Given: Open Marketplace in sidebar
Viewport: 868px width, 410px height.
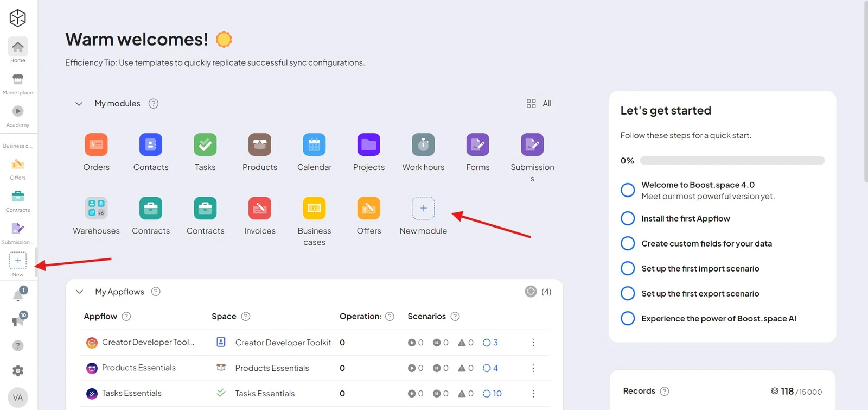Looking at the screenshot, I should click(18, 84).
